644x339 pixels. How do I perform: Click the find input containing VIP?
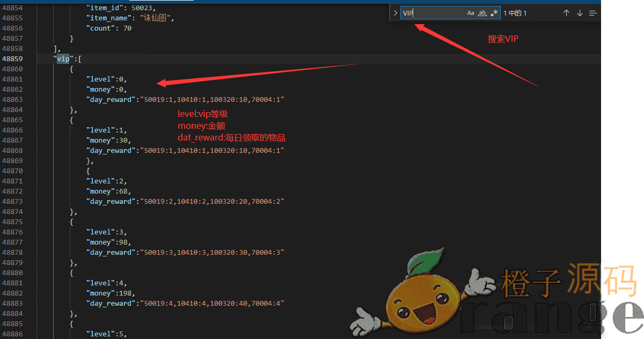[432, 13]
